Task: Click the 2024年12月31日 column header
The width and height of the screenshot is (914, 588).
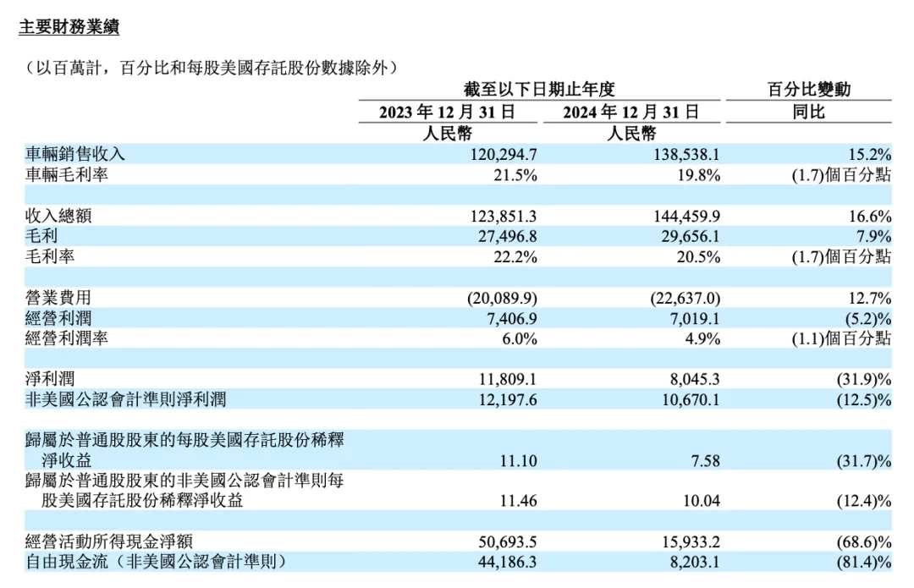Action: click(630, 112)
